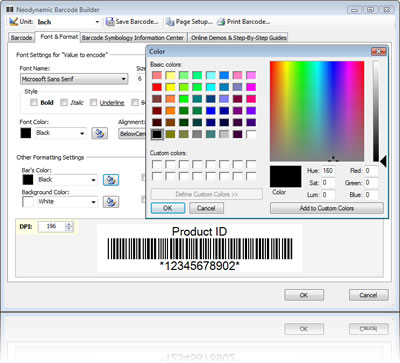Select the magenta basic color swatch
The width and height of the screenshot is (400, 363).
[251, 87]
